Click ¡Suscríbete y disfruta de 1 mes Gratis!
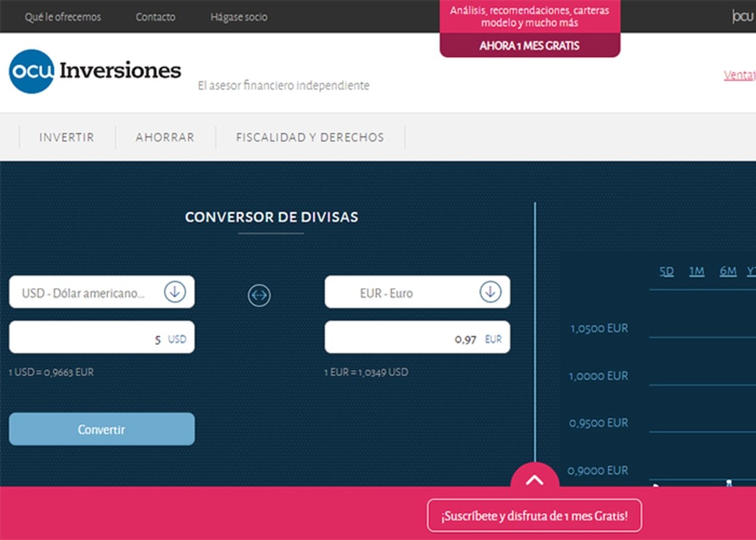Screen dimensions: 756x540 tap(534, 516)
